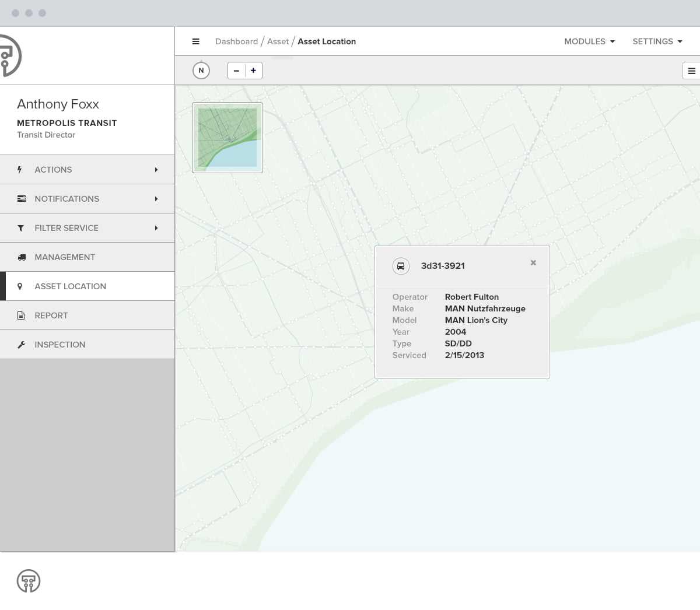700x610 pixels.
Task: Open the Modules dropdown
Action: (589, 41)
